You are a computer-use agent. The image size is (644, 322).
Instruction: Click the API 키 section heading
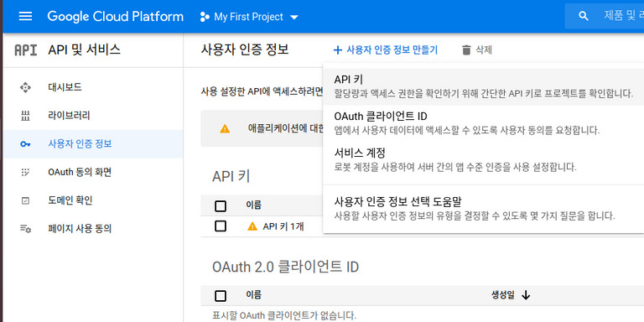(231, 176)
